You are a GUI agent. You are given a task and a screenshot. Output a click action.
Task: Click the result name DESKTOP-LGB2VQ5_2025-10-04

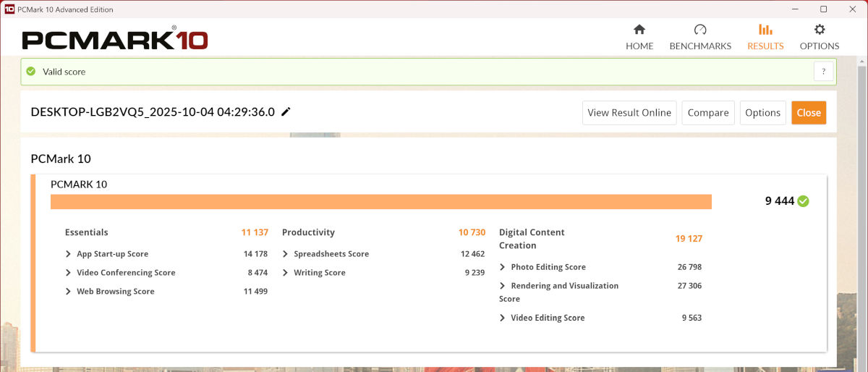pos(153,111)
